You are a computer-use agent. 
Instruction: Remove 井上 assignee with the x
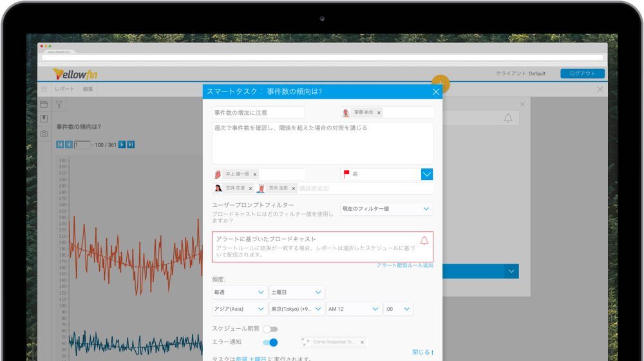point(254,174)
